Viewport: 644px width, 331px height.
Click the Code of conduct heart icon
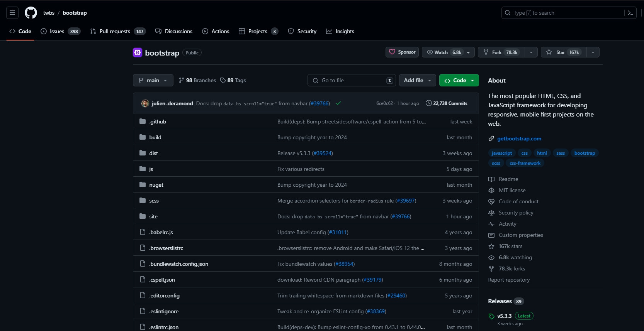491,201
